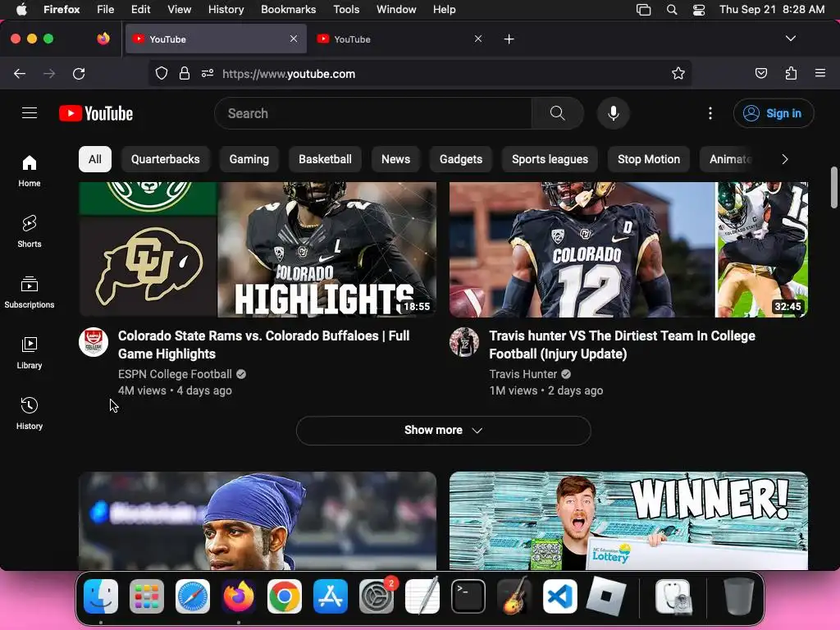Select the All filter chip
Viewport: 840px width, 630px height.
95,159
